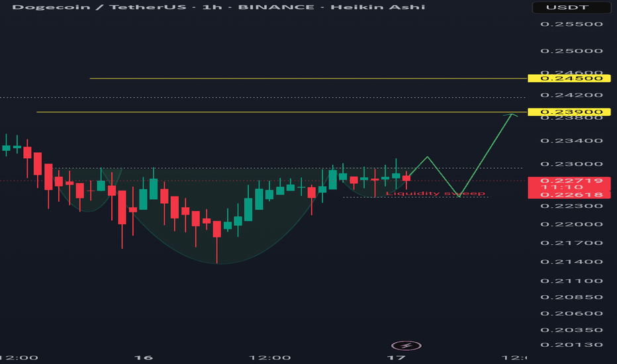Image resolution: width=617 pixels, height=364 pixels.
Task: Click the 0.21700 price axis label
Action: (x=572, y=243)
